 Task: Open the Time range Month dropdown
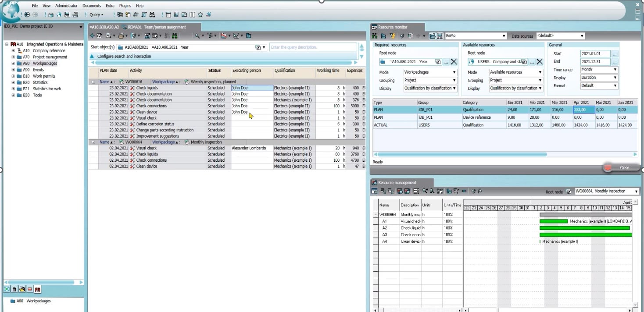point(615,70)
